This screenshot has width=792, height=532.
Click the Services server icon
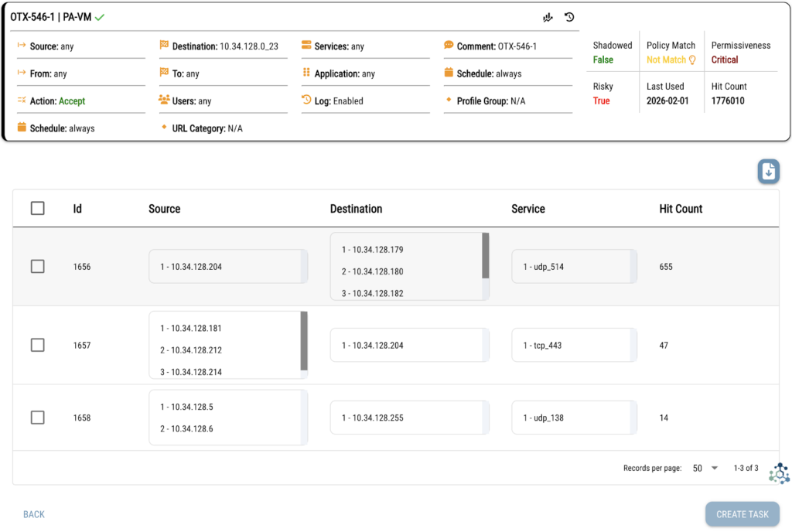(x=306, y=46)
